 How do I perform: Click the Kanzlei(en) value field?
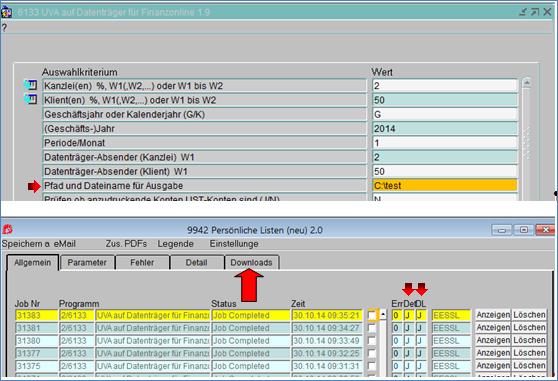pyautogui.click(x=445, y=86)
